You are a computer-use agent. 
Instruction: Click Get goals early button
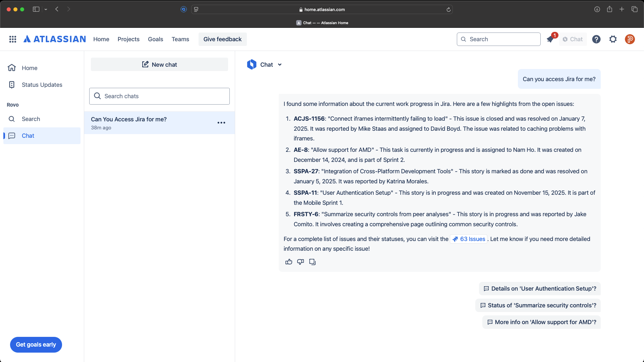[36, 345]
